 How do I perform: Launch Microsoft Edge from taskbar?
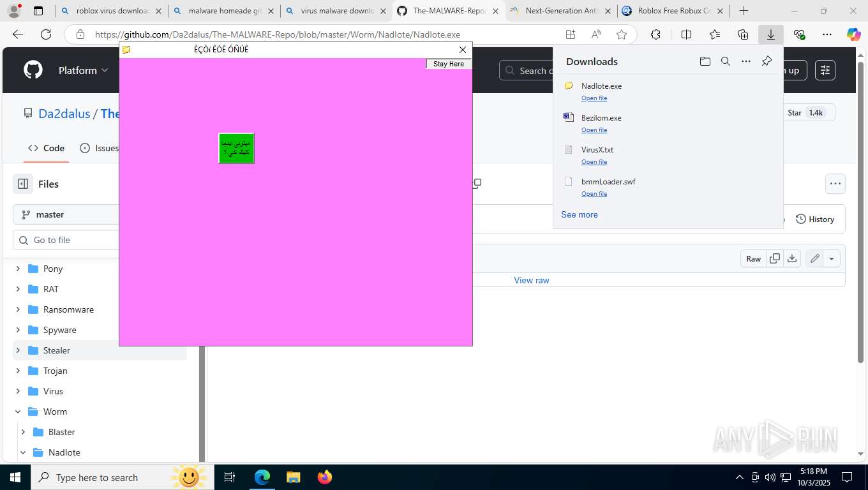tap(262, 477)
